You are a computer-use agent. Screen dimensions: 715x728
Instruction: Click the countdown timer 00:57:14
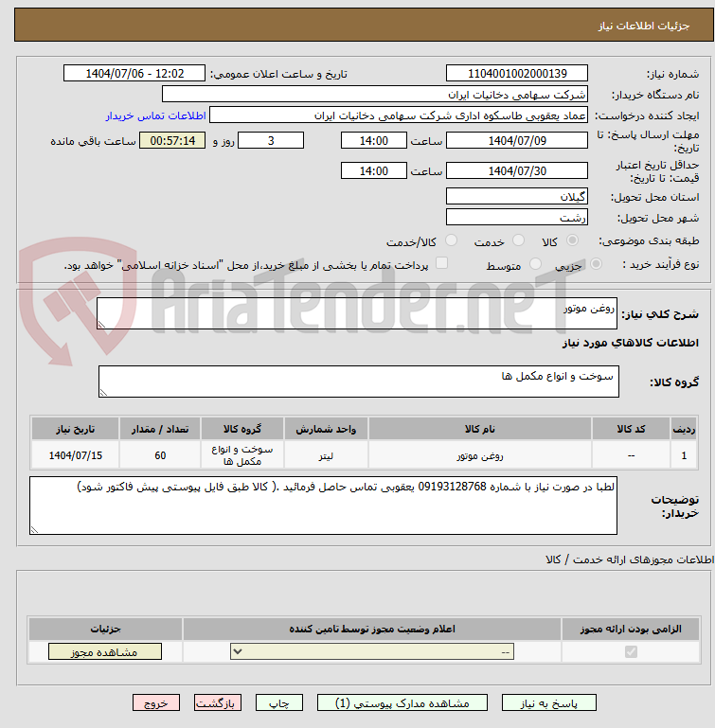(172, 141)
